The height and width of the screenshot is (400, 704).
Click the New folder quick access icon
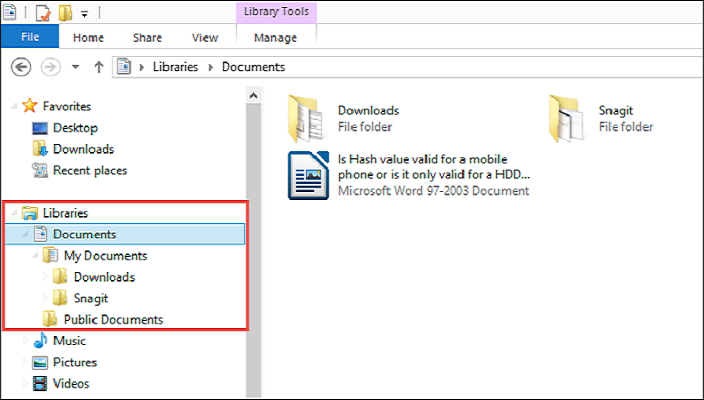coord(66,13)
